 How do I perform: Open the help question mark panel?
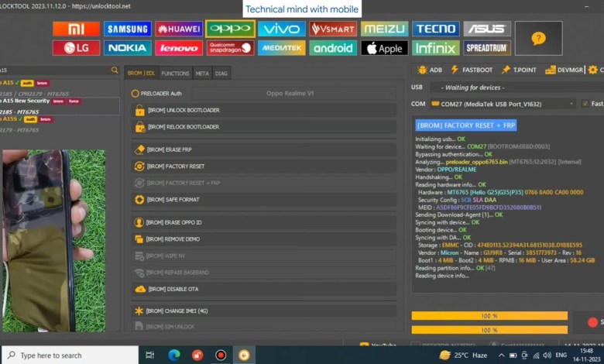(538, 39)
